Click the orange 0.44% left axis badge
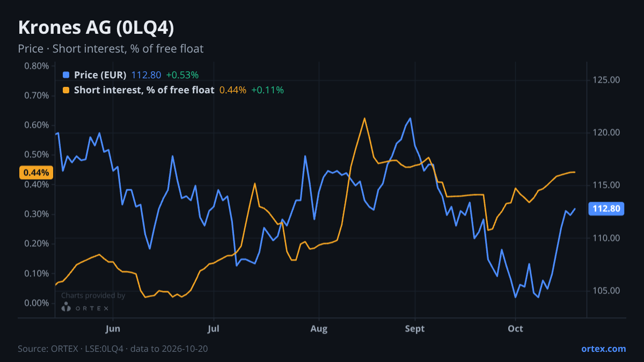The image size is (644, 362). (36, 173)
